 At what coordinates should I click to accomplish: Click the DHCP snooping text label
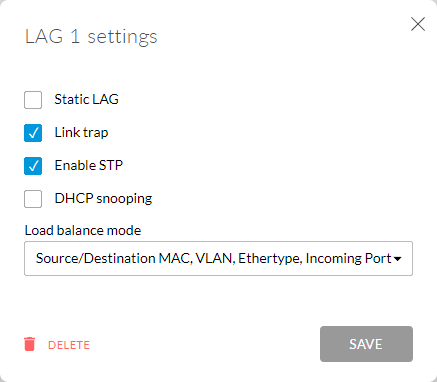pyautogui.click(x=103, y=198)
